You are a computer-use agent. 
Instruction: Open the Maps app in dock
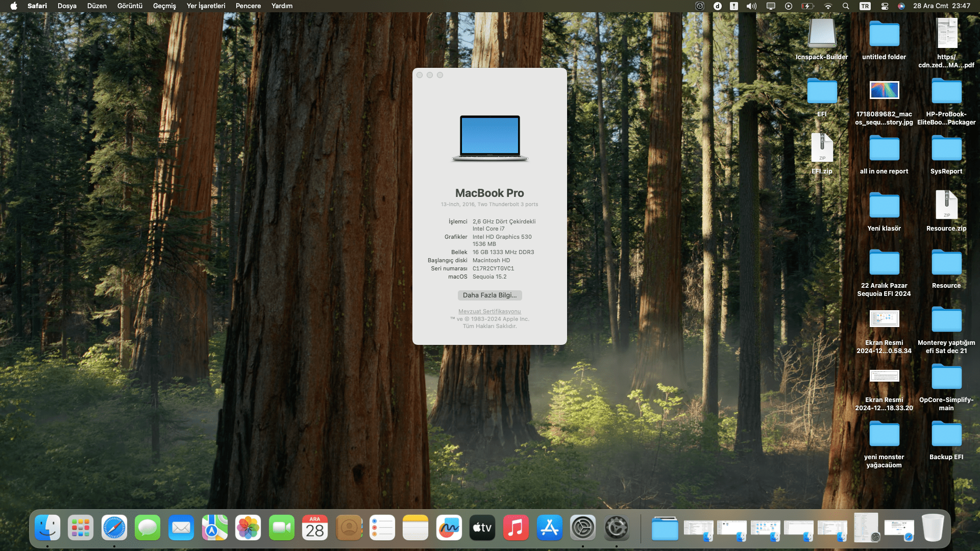pos(214,528)
